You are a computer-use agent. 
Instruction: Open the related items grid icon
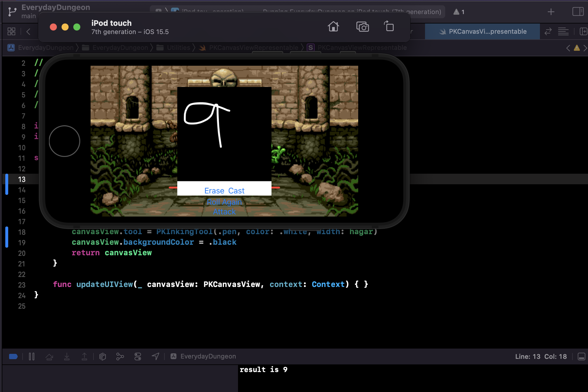click(x=11, y=31)
